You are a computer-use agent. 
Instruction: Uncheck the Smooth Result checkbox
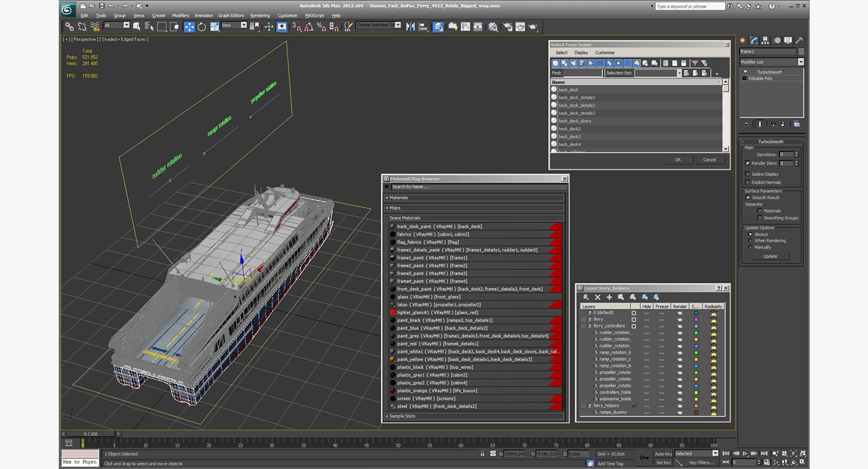748,197
